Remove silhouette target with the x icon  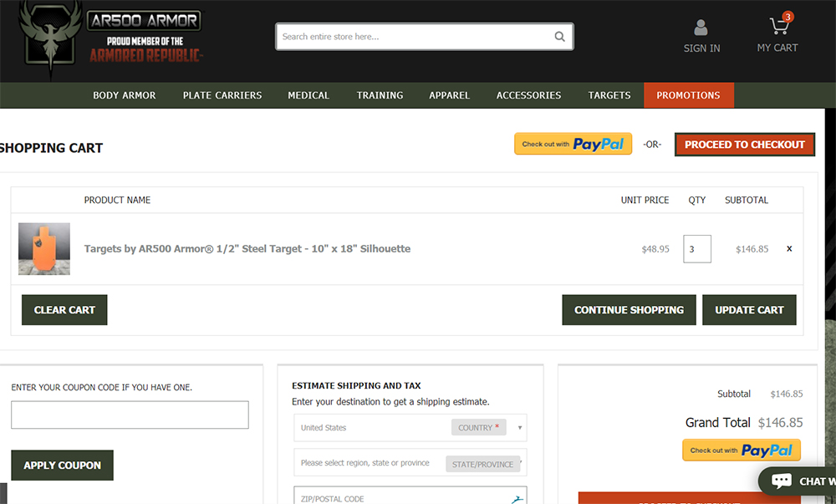pos(789,249)
